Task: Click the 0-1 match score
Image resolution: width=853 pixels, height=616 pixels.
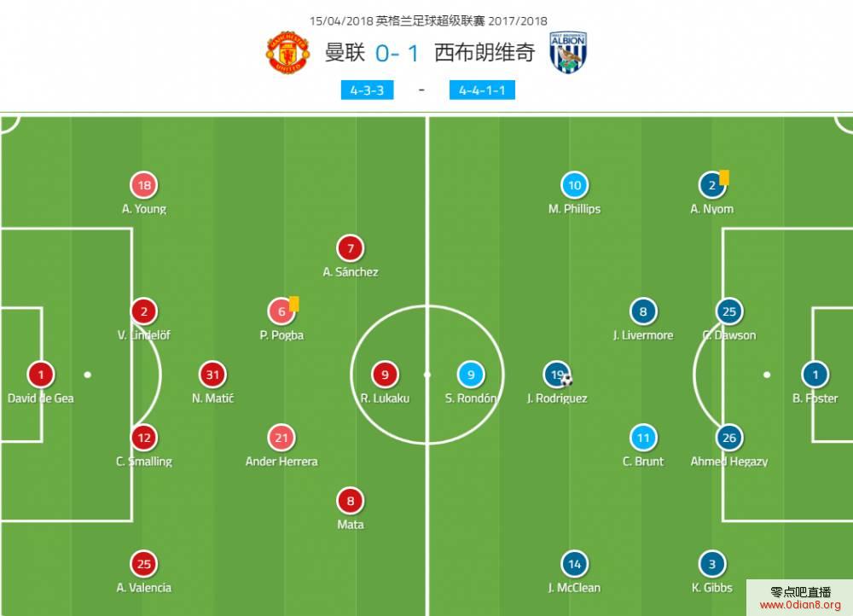Action: [397, 54]
